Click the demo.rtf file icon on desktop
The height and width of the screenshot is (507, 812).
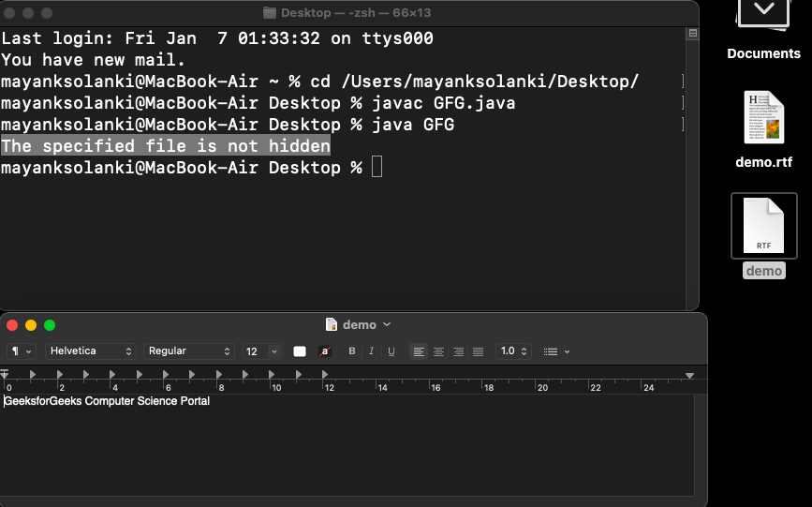763,118
